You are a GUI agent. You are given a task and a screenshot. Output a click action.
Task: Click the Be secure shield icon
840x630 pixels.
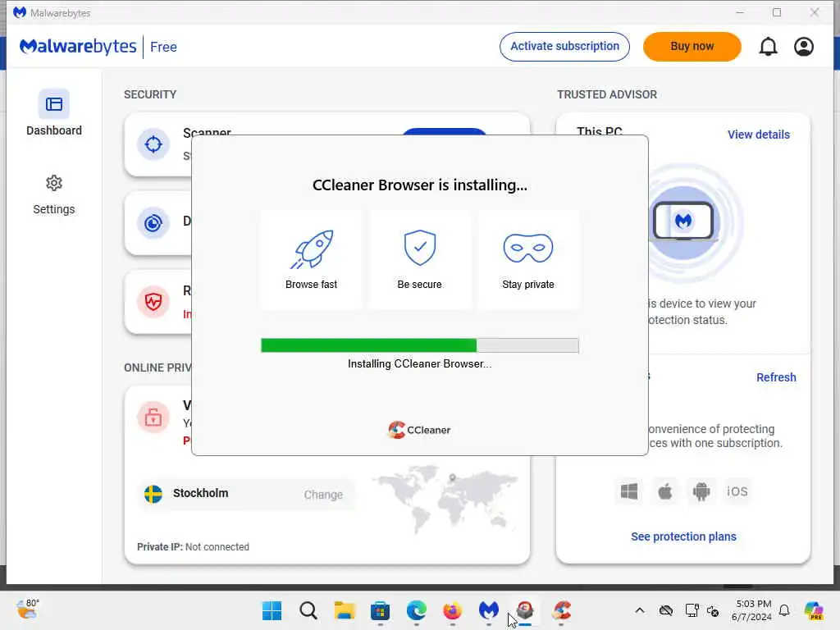tap(420, 248)
